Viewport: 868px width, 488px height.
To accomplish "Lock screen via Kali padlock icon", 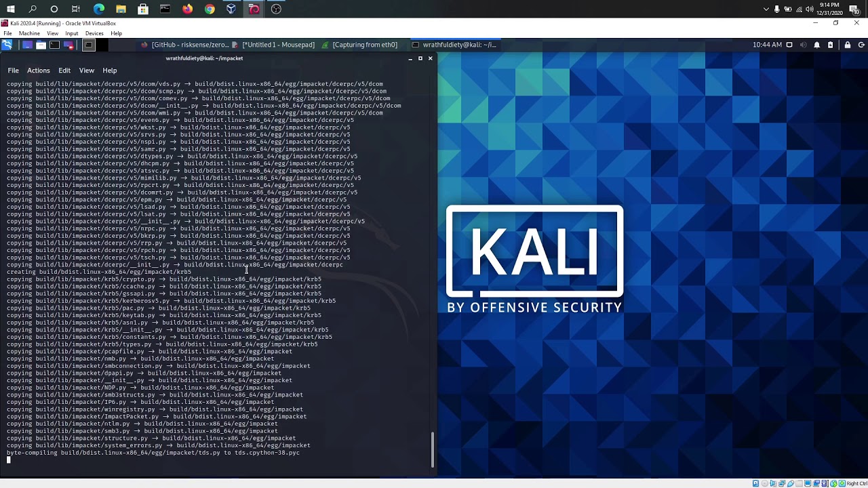I will pos(847,45).
